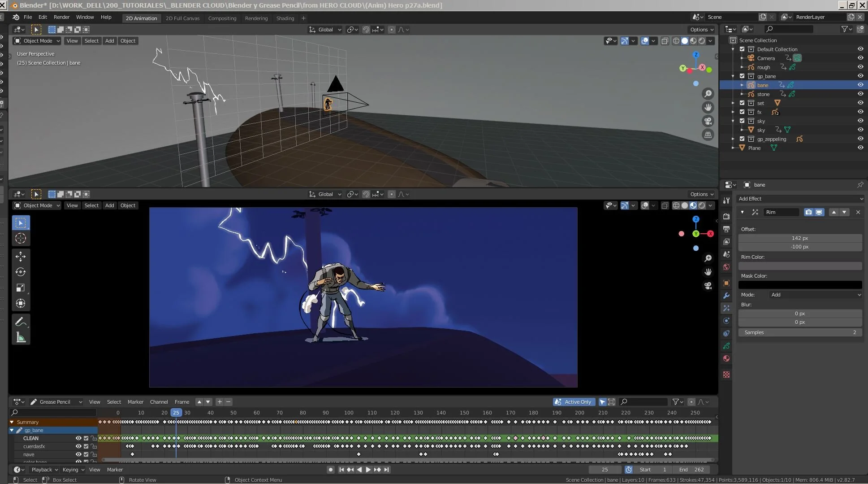Toggle camera view in upper viewport
Viewport: 868px width, 484px height.
pyautogui.click(x=708, y=121)
